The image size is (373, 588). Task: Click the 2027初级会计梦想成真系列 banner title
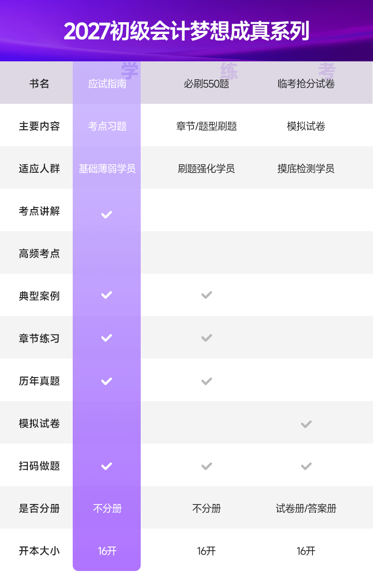click(x=186, y=31)
